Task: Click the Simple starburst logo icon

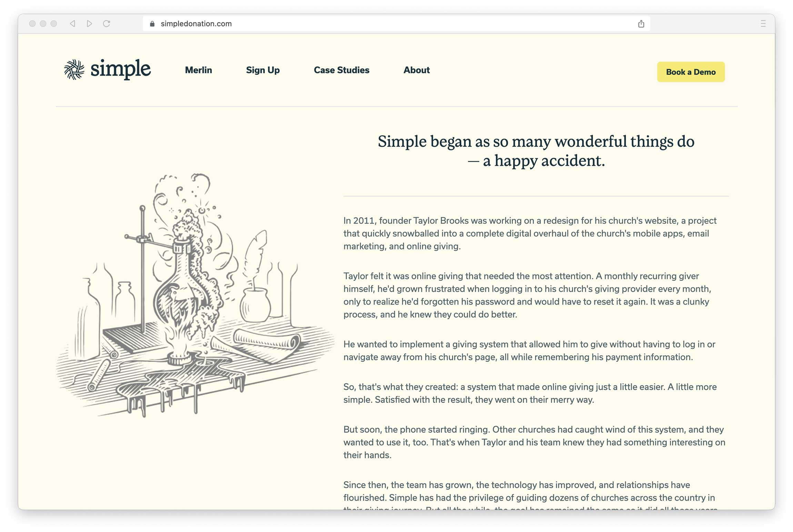Action: [x=74, y=70]
